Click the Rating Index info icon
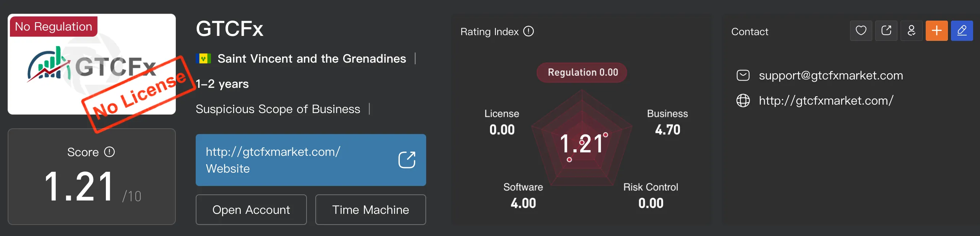This screenshot has width=980, height=236. coord(528,31)
